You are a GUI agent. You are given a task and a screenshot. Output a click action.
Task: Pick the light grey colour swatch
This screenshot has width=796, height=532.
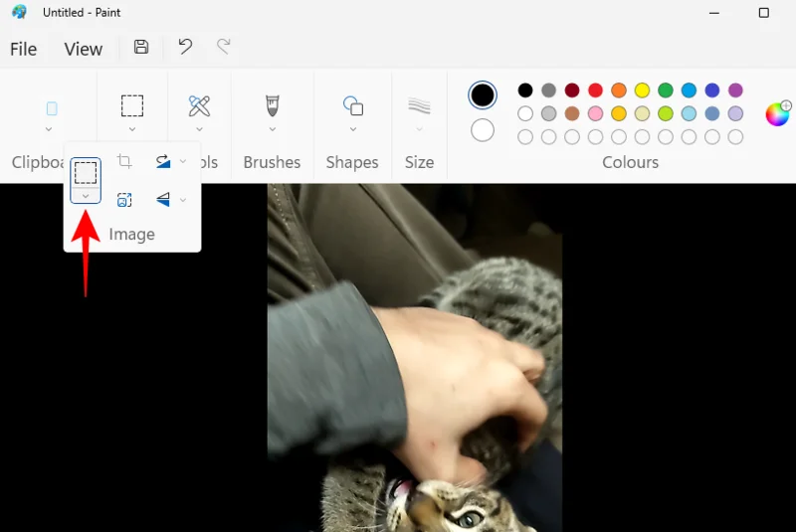point(549,113)
